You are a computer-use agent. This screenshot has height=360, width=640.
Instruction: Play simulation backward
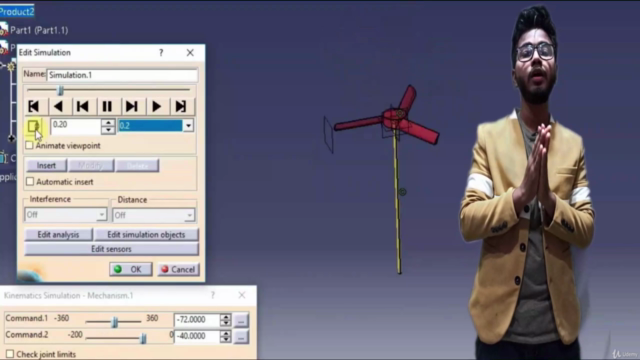(x=58, y=107)
